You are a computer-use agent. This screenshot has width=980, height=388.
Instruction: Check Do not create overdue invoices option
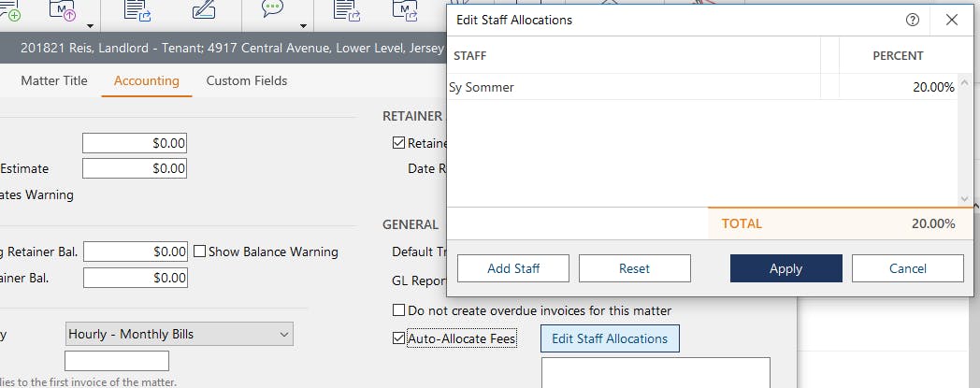point(399,310)
